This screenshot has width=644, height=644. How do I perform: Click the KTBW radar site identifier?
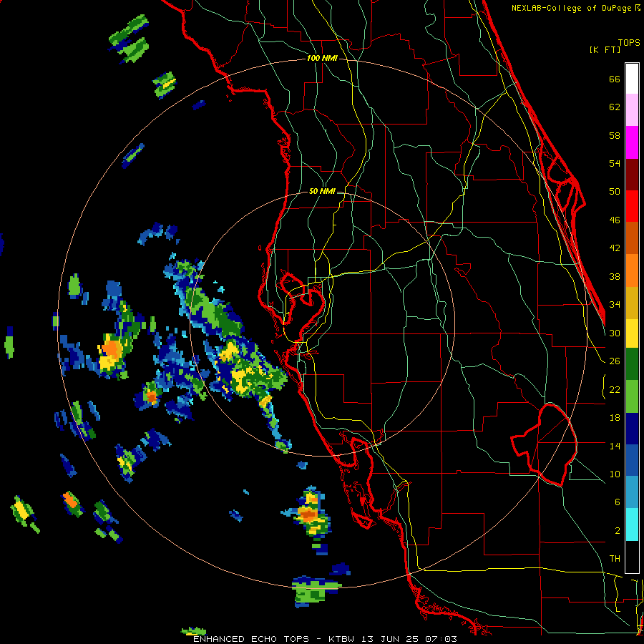(x=342, y=639)
